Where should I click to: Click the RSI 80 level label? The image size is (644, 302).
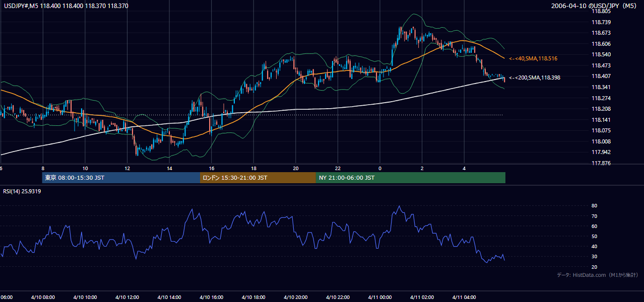point(594,206)
